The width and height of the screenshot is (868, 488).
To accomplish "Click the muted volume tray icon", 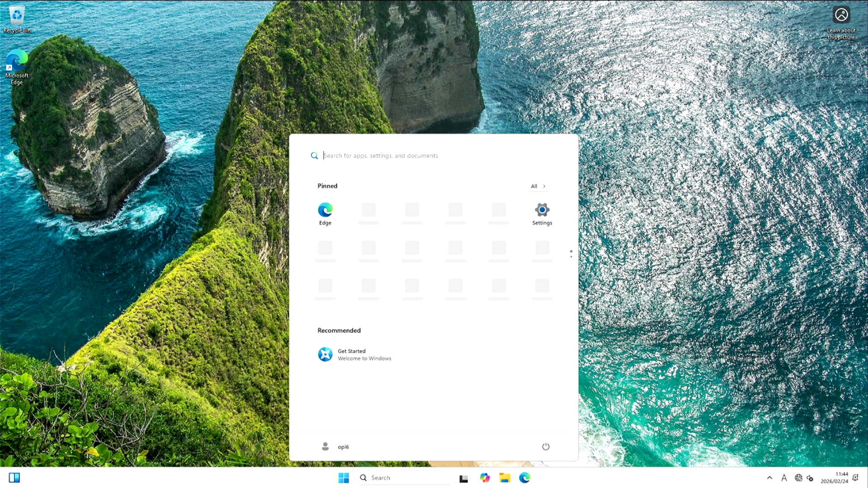I will [x=810, y=478].
